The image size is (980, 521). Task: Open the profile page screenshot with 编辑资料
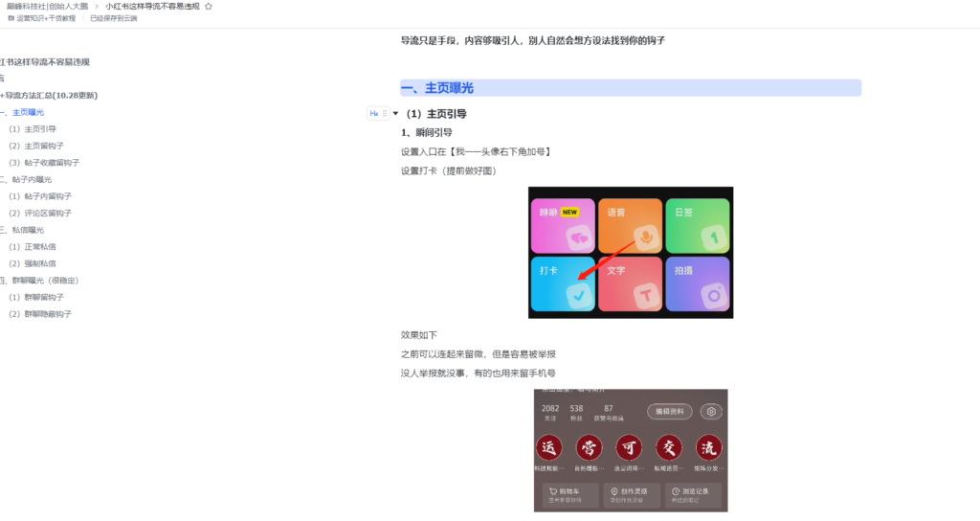click(631, 451)
